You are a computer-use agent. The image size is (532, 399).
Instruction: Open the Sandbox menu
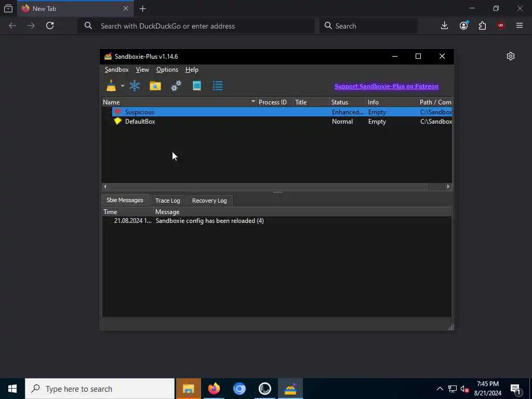point(116,70)
